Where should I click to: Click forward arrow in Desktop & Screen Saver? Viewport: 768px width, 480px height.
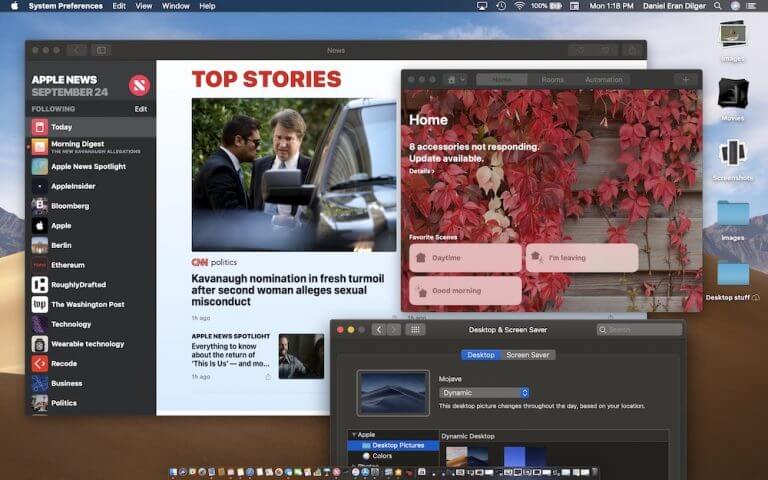coord(394,330)
